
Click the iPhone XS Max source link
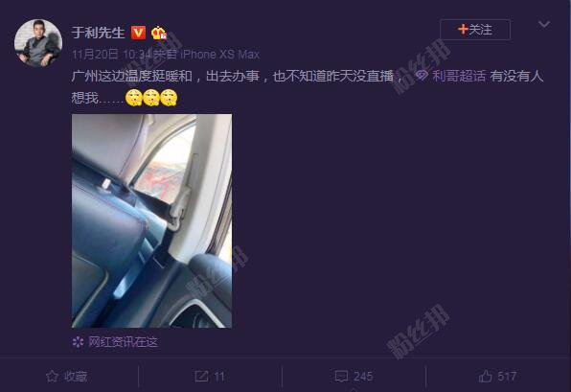coord(220,55)
